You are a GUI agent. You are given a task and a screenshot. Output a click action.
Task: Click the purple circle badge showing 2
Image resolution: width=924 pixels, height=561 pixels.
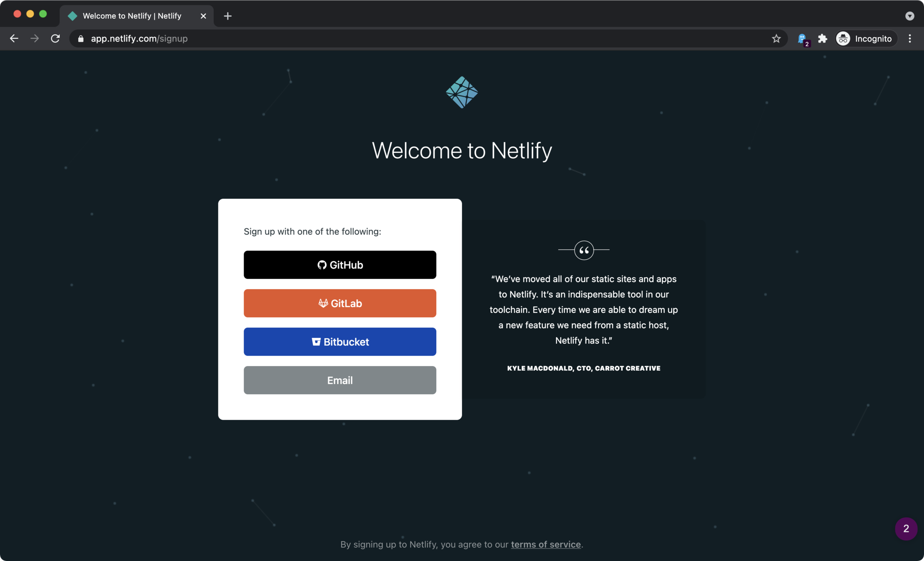(906, 529)
